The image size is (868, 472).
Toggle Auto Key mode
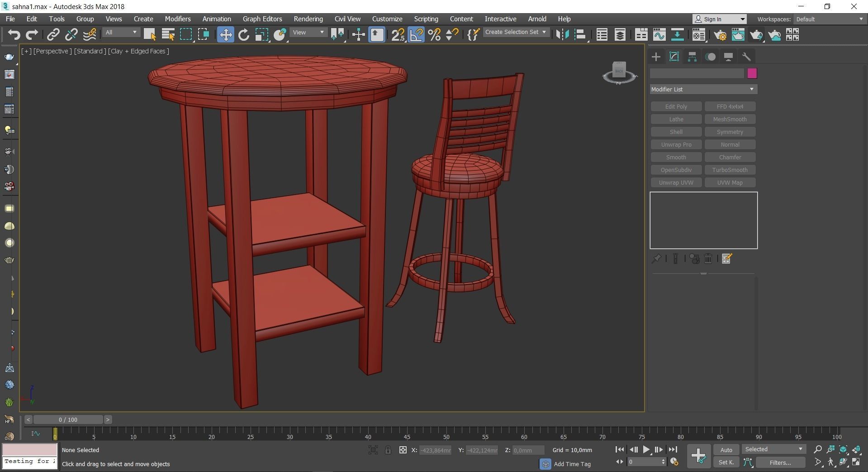[726, 450]
